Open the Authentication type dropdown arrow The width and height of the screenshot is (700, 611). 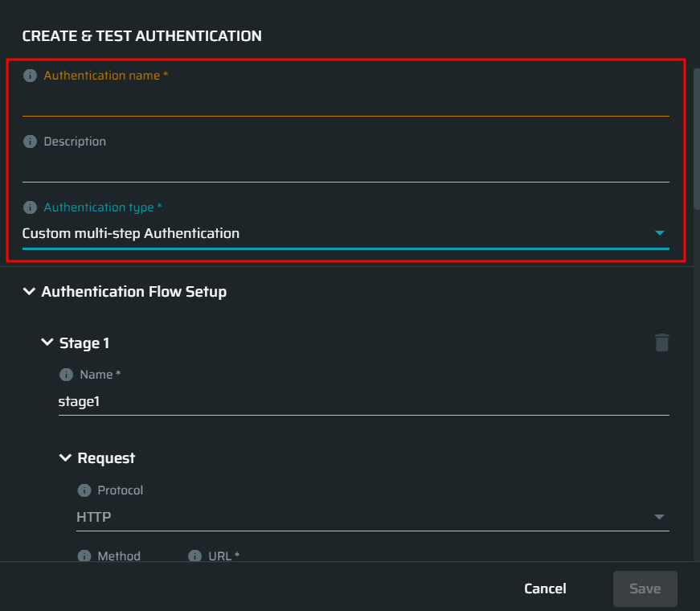(659, 233)
